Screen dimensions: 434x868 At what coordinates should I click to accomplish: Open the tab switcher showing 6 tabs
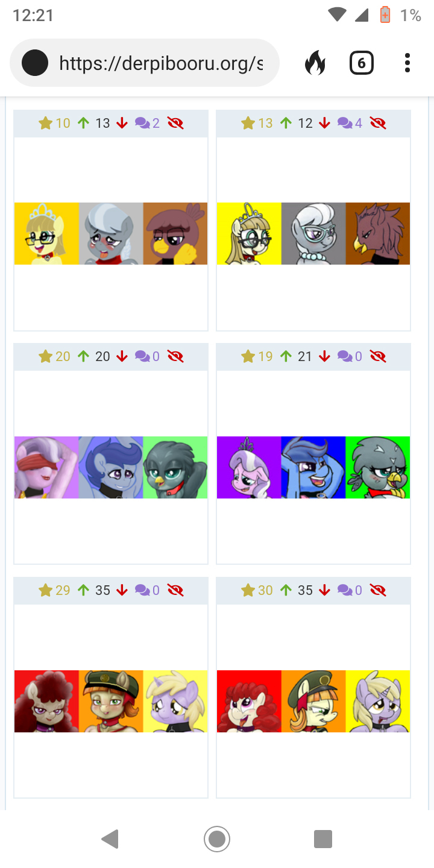pos(361,63)
